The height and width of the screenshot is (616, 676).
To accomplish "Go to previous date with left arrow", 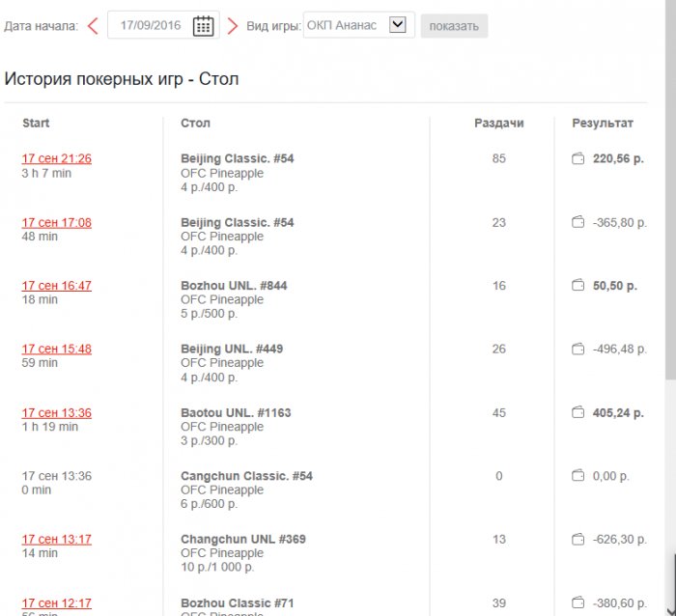I will (93, 26).
